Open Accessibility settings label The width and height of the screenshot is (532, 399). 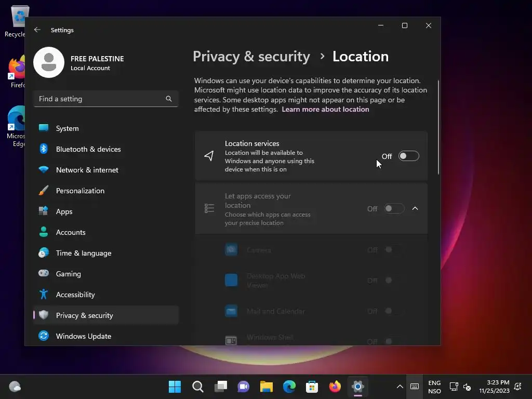75,295
